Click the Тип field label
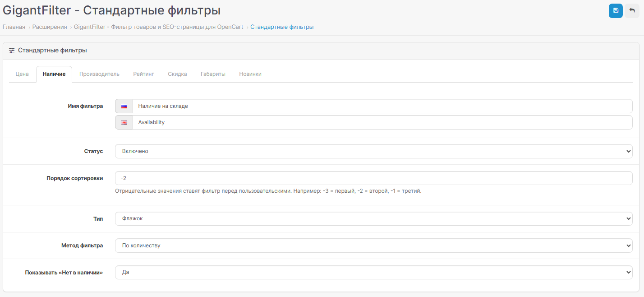The width and height of the screenshot is (644, 297). [x=98, y=219]
